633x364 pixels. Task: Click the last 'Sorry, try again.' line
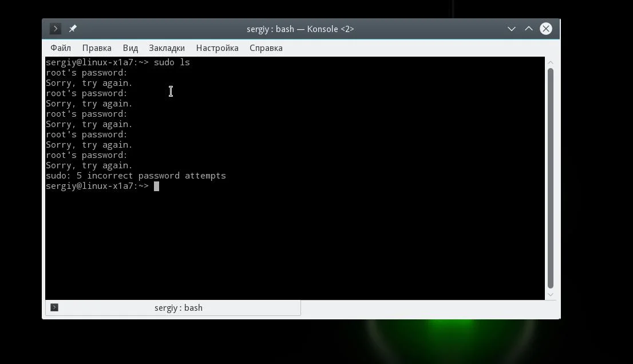(89, 165)
